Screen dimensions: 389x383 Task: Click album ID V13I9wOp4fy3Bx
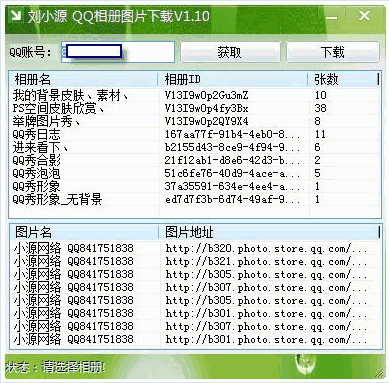207,108
